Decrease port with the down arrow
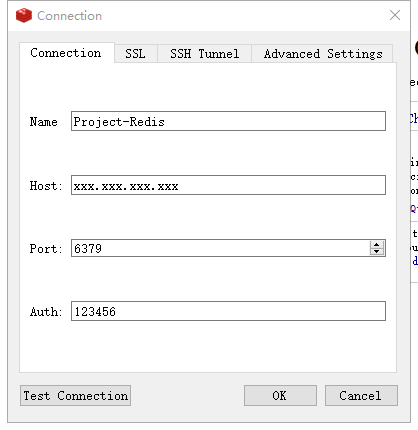418x430 pixels. 377,252
